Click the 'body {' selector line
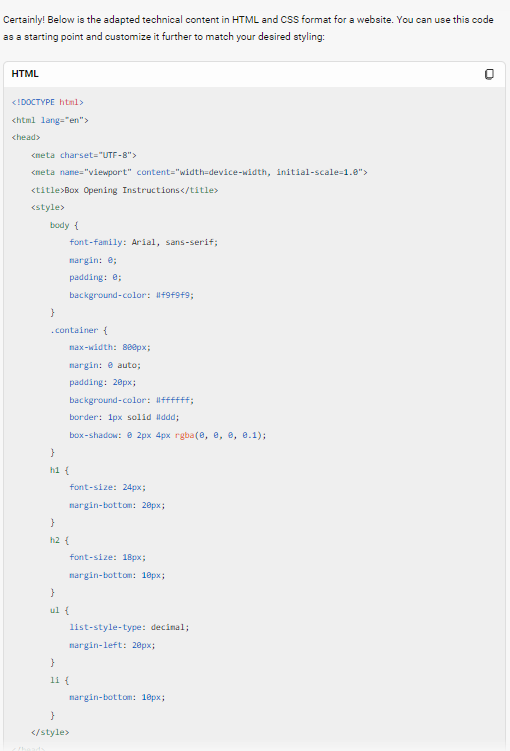This screenshot has height=751, width=510. [64, 225]
